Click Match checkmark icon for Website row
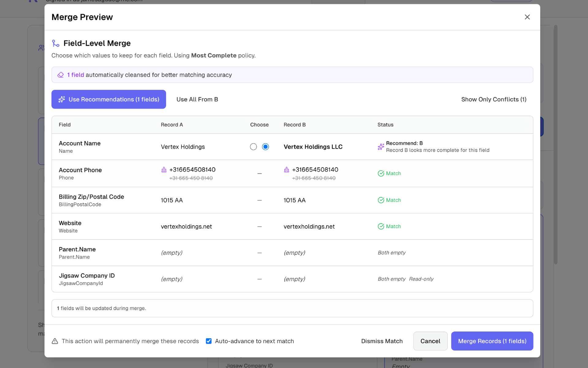Viewport: 588px width, 368px height. [381, 226]
